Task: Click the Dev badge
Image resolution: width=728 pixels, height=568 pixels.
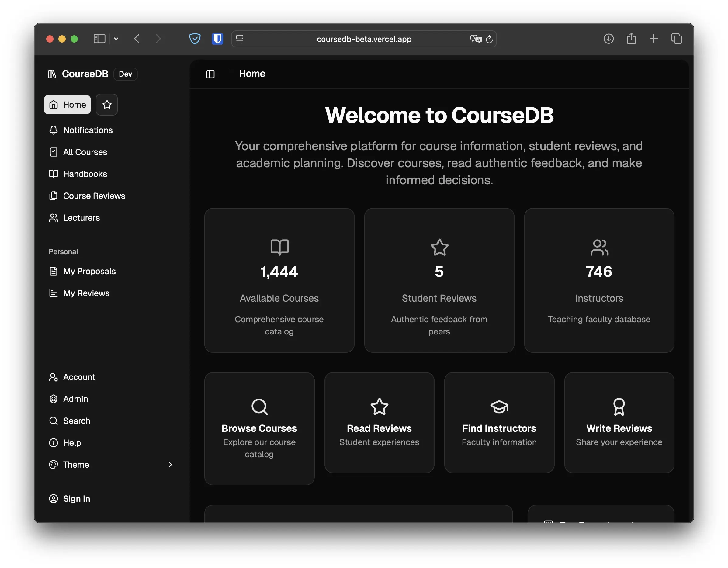Action: (x=126, y=74)
